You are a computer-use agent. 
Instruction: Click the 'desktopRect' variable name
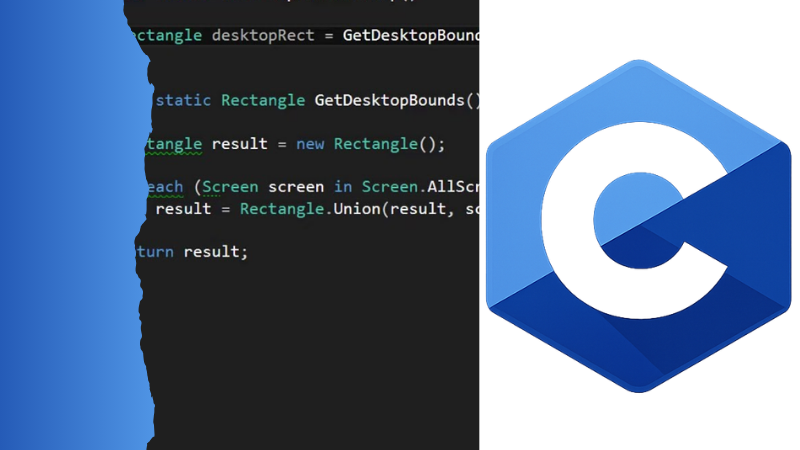click(x=263, y=36)
